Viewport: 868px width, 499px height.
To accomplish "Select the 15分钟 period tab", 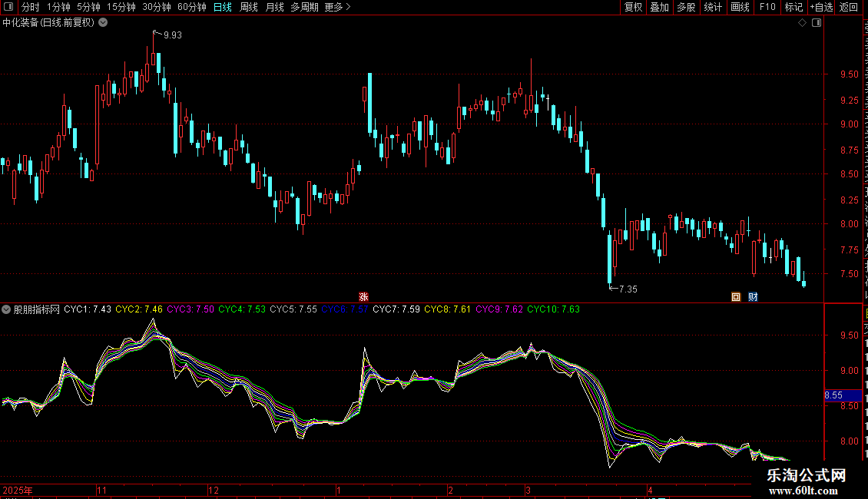I will 121,7.
